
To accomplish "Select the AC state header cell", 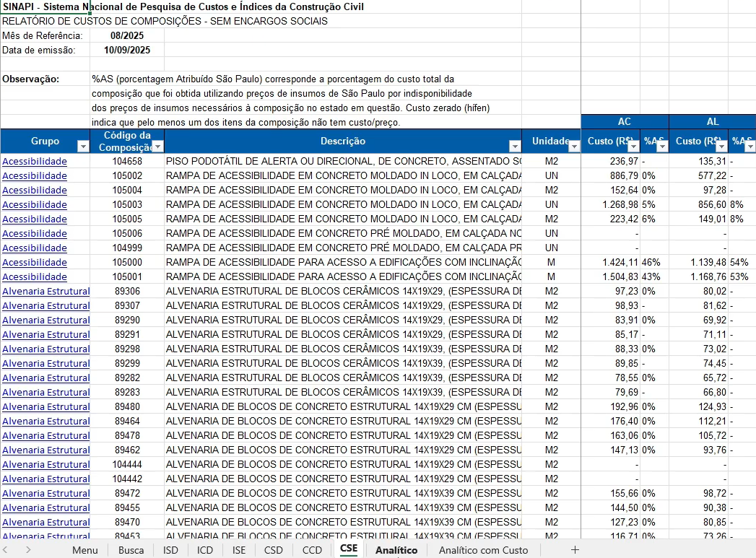I will pyautogui.click(x=625, y=122).
